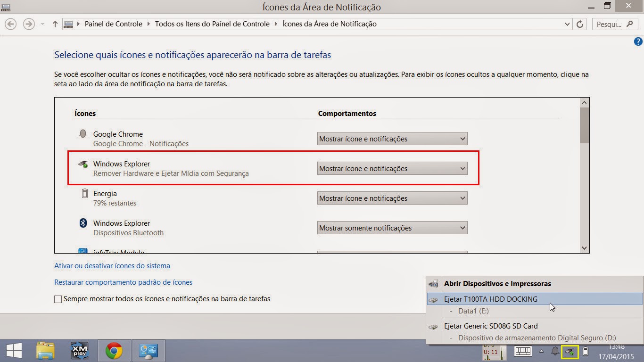The height and width of the screenshot is (362, 644).
Task: Click the notification bell tray icon
Action: pyautogui.click(x=555, y=351)
